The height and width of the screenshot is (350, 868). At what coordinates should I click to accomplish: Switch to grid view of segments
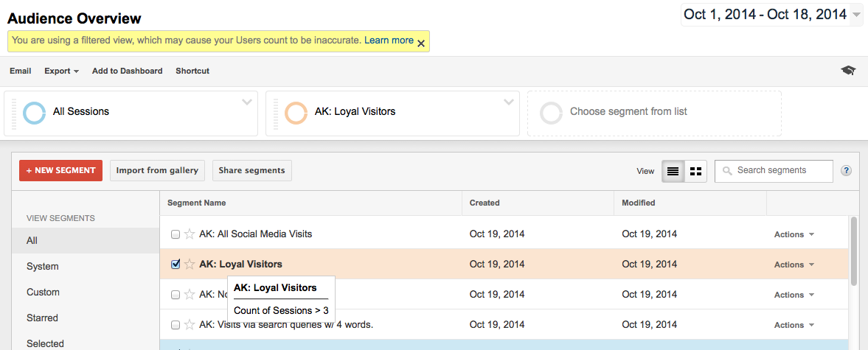(695, 171)
